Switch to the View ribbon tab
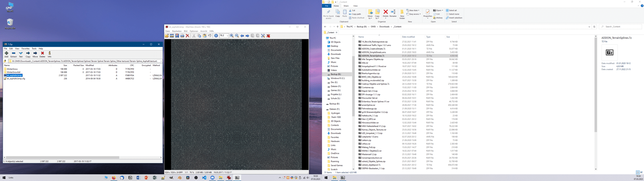This screenshot has width=644, height=181. click(355, 6)
